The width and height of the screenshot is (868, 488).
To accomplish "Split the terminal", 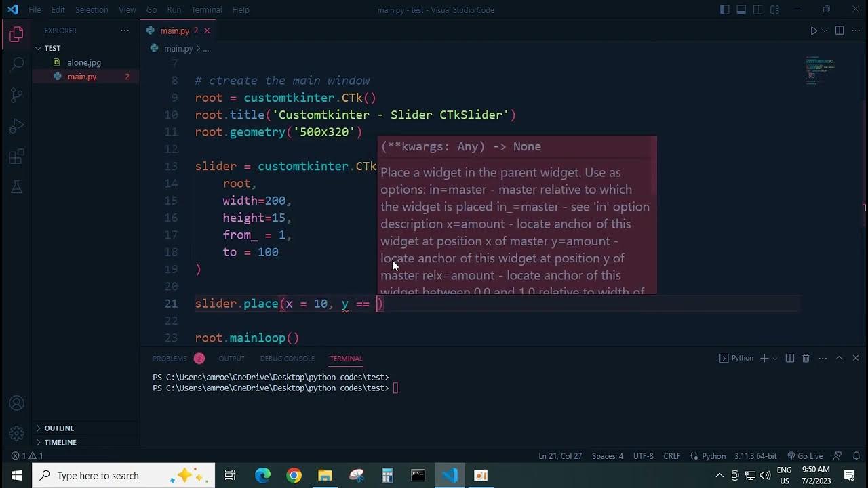I will coord(790,358).
